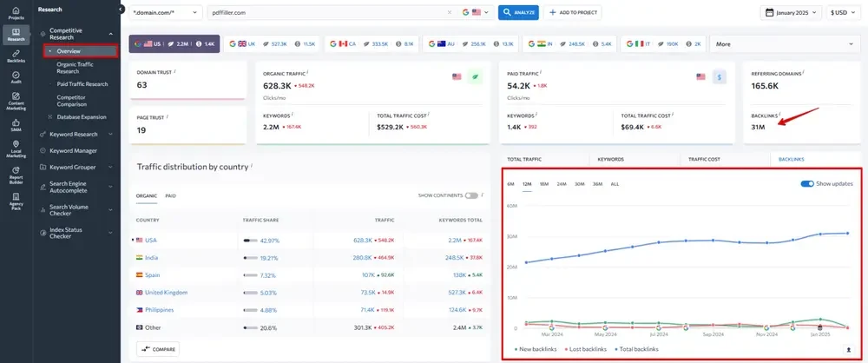The image size is (868, 363).
Task: Toggle the Show updates switch
Action: point(807,184)
